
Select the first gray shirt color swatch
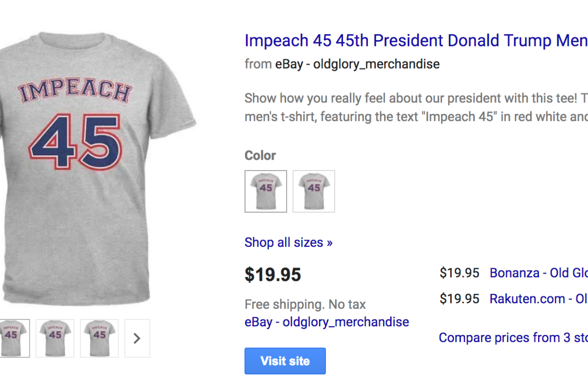[266, 191]
